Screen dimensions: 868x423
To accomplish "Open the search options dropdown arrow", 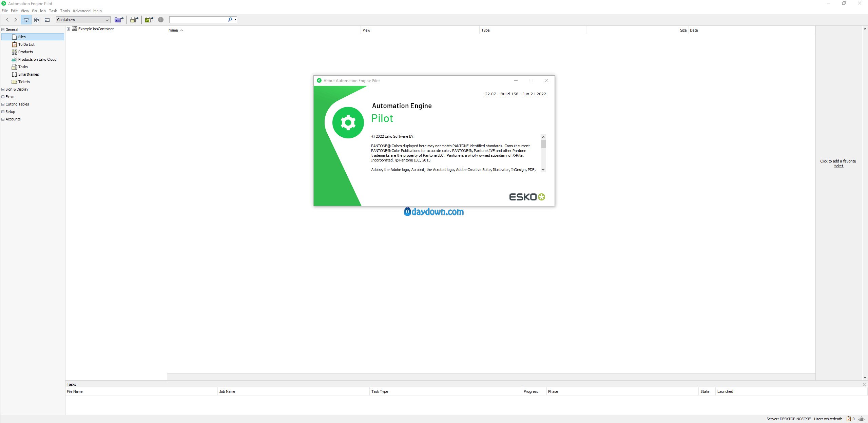I will pos(235,20).
